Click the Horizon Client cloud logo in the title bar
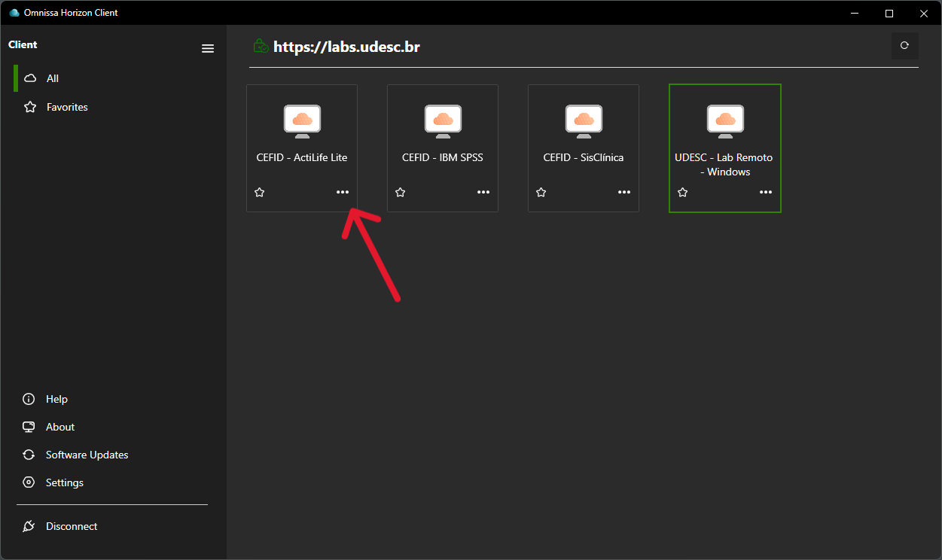Image resolution: width=942 pixels, height=560 pixels. click(14, 13)
